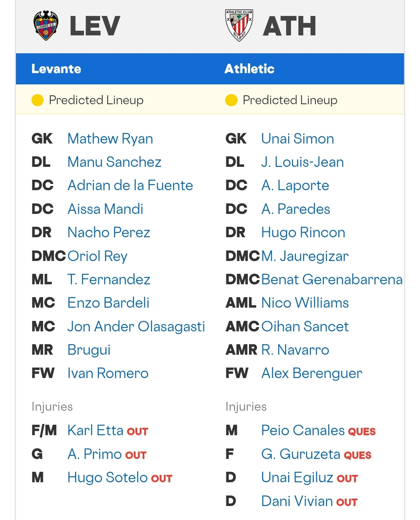This screenshot has height=520, width=420.
Task: Click the Athletic Club crest icon
Action: click(x=239, y=25)
